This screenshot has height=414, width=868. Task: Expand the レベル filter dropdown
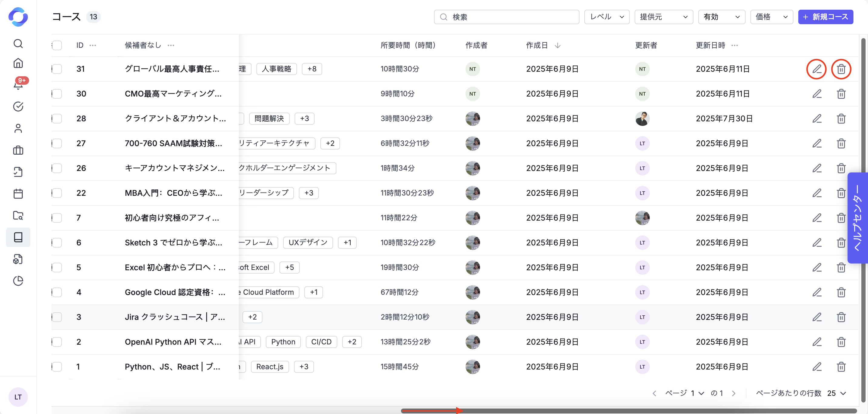point(606,17)
